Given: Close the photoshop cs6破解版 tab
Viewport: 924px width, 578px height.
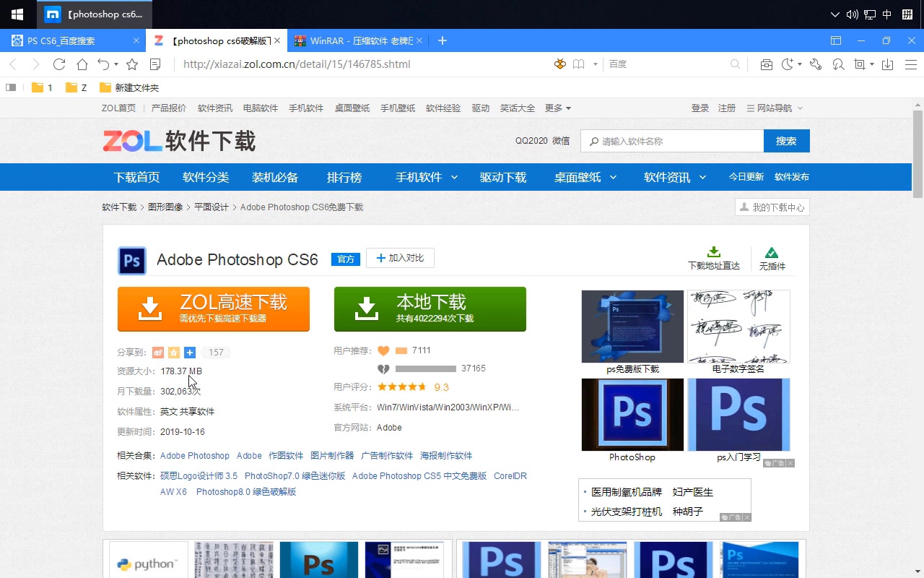Looking at the screenshot, I should (277, 40).
